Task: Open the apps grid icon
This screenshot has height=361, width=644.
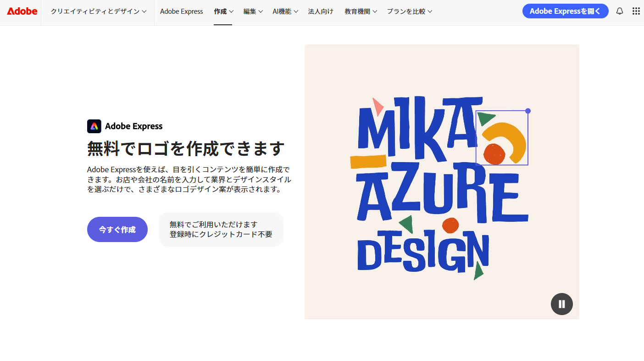Action: 636,11
